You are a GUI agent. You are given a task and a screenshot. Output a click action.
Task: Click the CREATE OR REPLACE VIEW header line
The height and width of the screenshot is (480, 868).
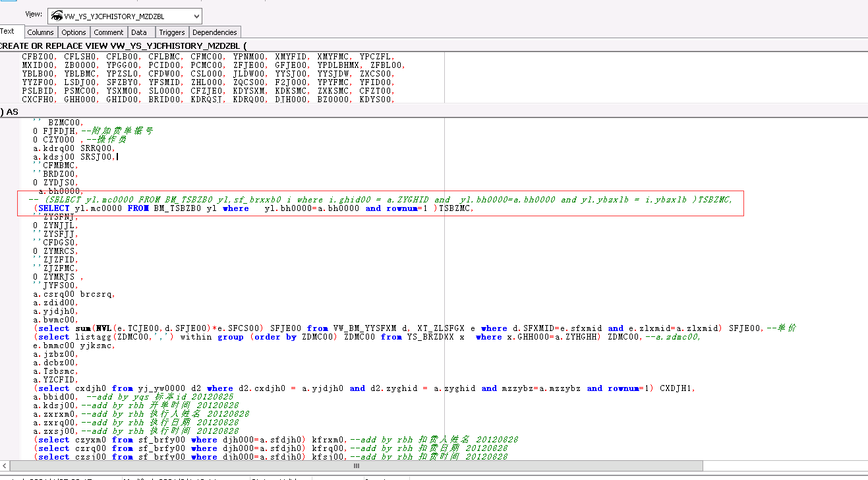point(123,45)
